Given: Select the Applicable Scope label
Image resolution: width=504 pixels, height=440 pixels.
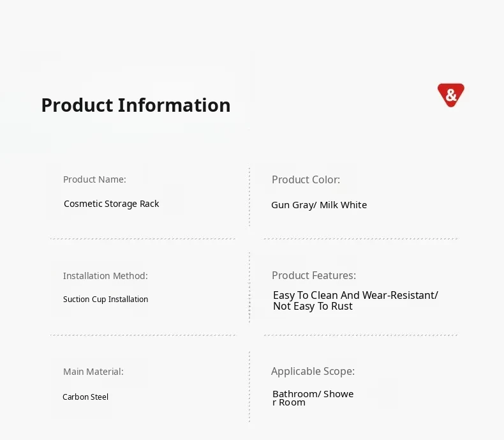Looking at the screenshot, I should tap(313, 371).
